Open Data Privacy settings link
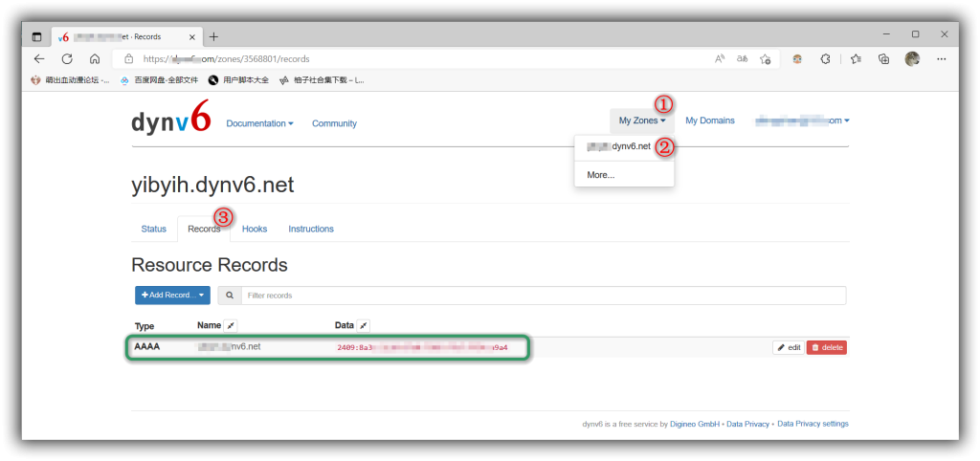Viewport: 980px width, 461px height. point(813,424)
